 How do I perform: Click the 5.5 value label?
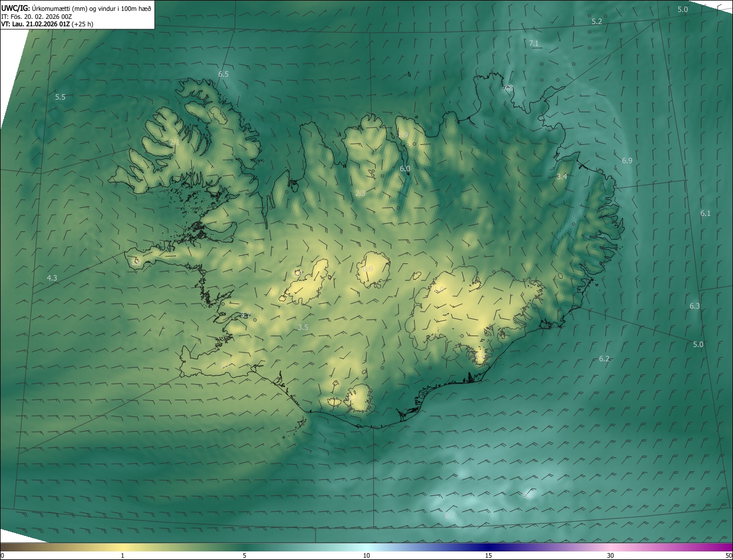click(60, 97)
